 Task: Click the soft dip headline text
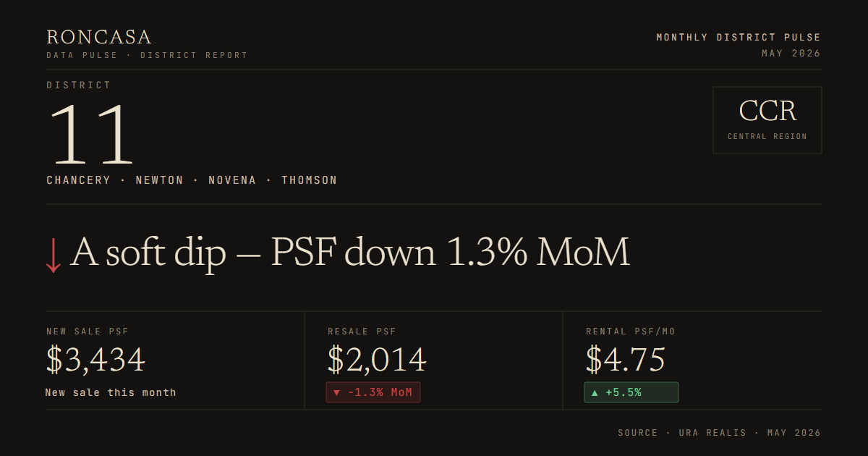349,253
